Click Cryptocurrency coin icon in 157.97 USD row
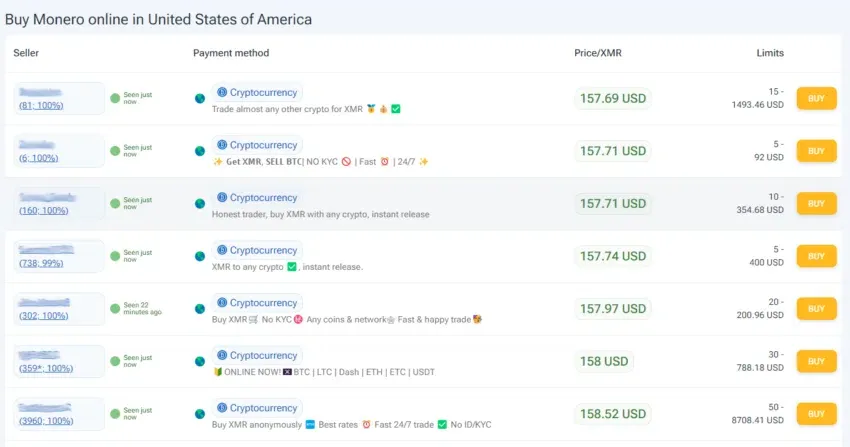 click(x=222, y=303)
